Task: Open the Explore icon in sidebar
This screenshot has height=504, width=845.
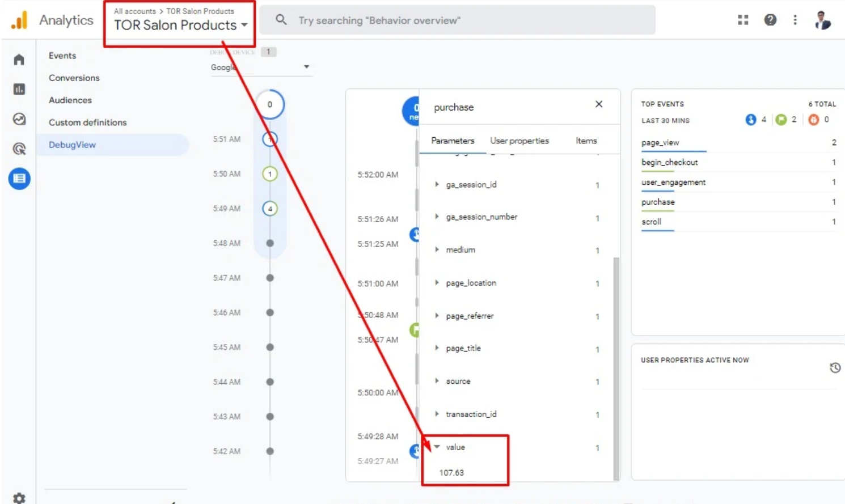Action: [19, 119]
